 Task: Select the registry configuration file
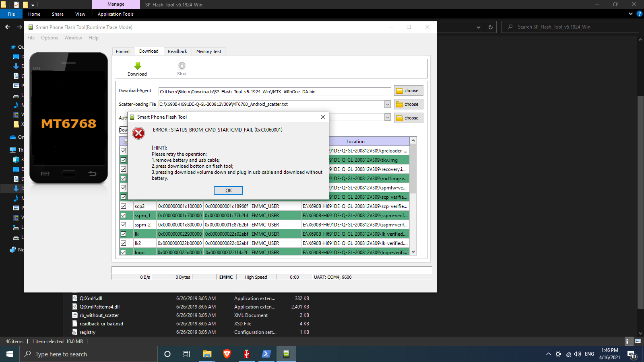[87, 332]
